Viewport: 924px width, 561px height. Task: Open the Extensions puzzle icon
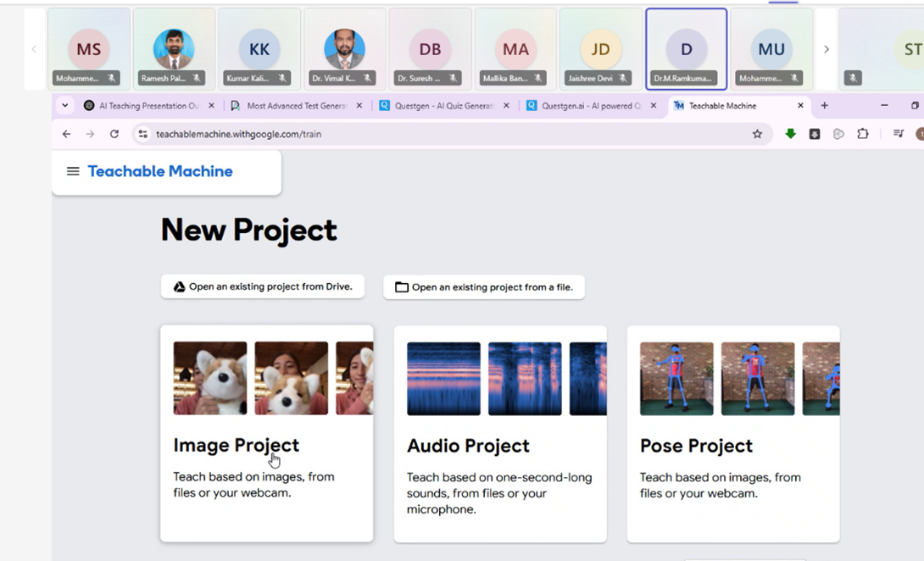point(863,134)
